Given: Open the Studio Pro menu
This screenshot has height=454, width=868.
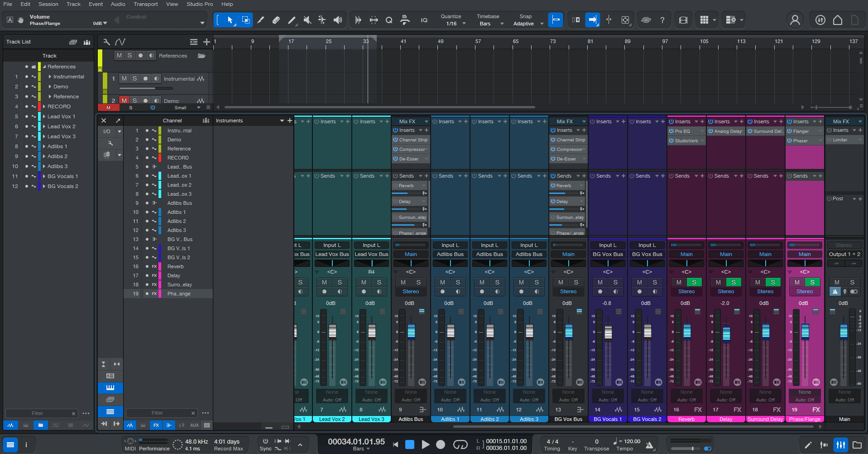Looking at the screenshot, I should [x=200, y=4].
